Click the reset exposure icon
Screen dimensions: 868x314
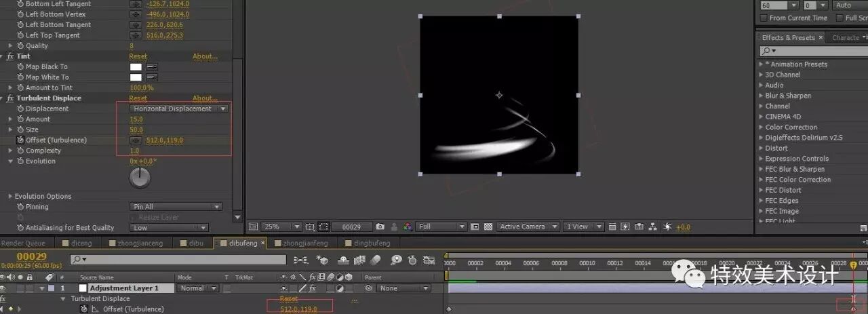click(667, 227)
